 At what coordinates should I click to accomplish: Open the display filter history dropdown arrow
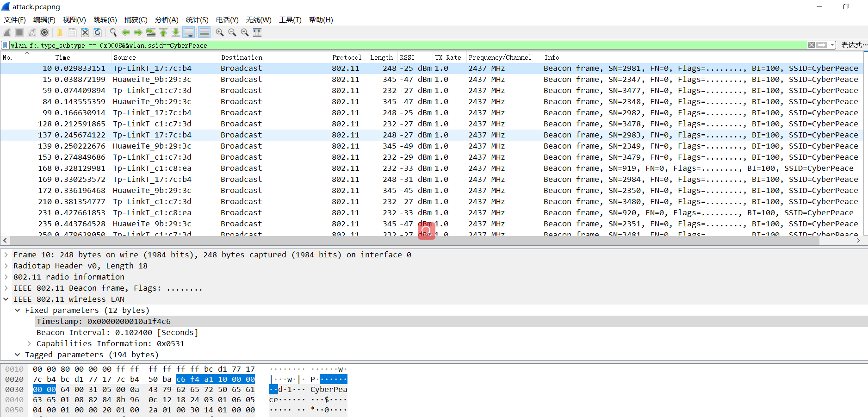(832, 45)
